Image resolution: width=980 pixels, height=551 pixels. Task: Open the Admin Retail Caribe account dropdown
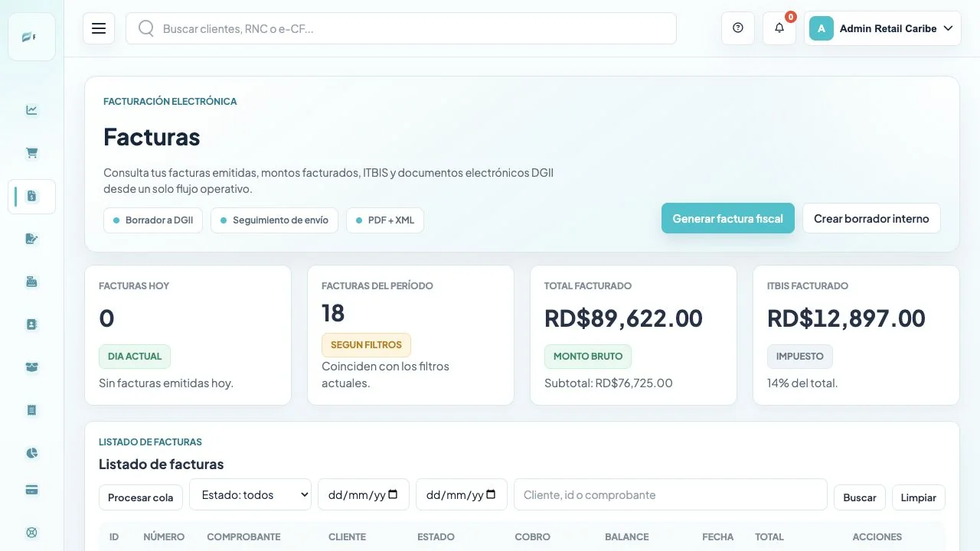(x=883, y=28)
